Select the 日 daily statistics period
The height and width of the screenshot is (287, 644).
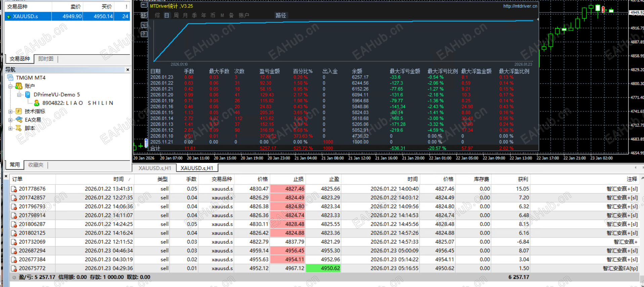(x=166, y=15)
